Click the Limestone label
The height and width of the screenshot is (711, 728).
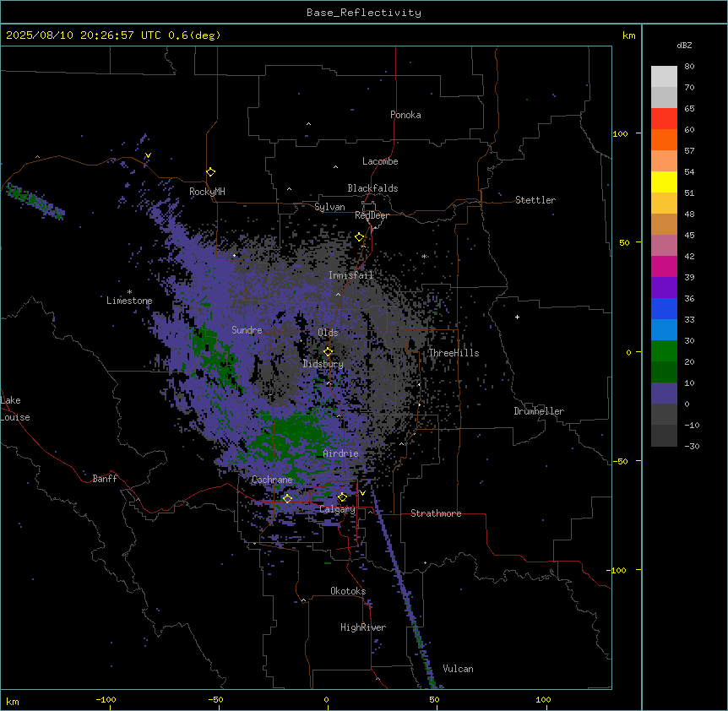pos(129,301)
